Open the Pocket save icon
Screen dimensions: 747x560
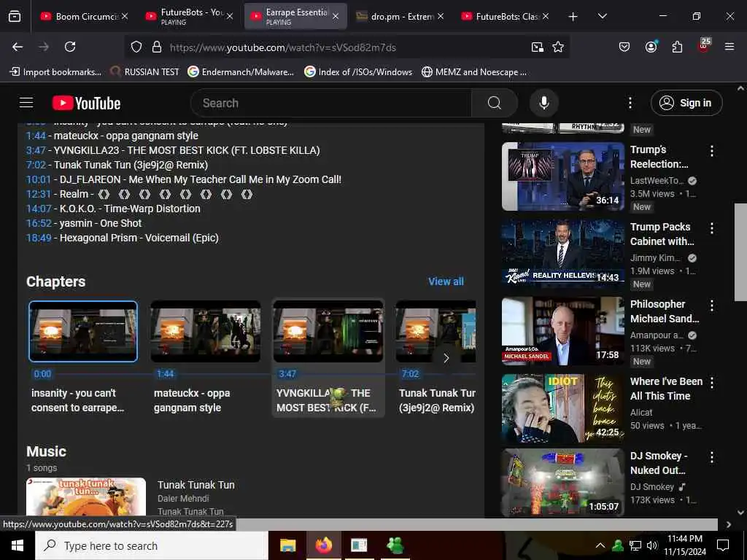point(624,47)
